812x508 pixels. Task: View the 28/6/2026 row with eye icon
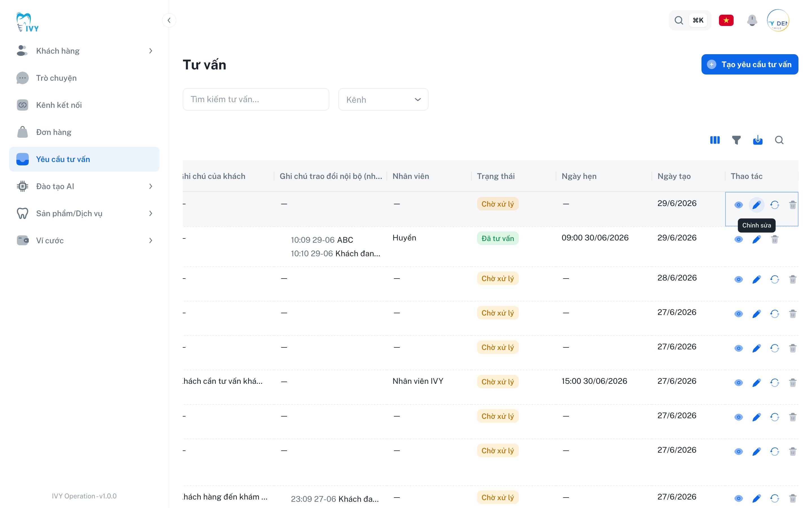coord(738,279)
